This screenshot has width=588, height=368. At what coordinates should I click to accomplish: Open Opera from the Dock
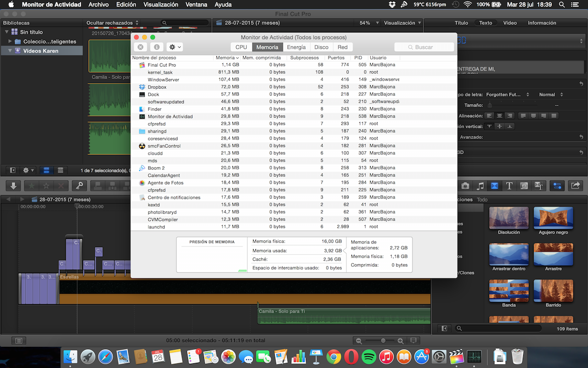tap(351, 356)
